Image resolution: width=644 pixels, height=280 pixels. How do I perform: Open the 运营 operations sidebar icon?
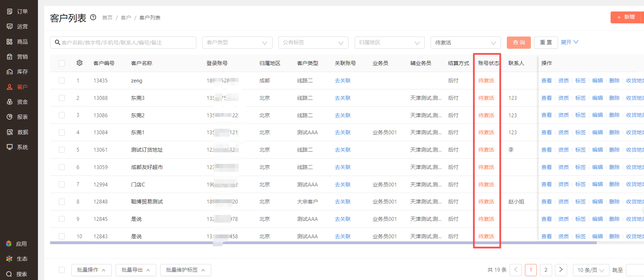coord(10,26)
